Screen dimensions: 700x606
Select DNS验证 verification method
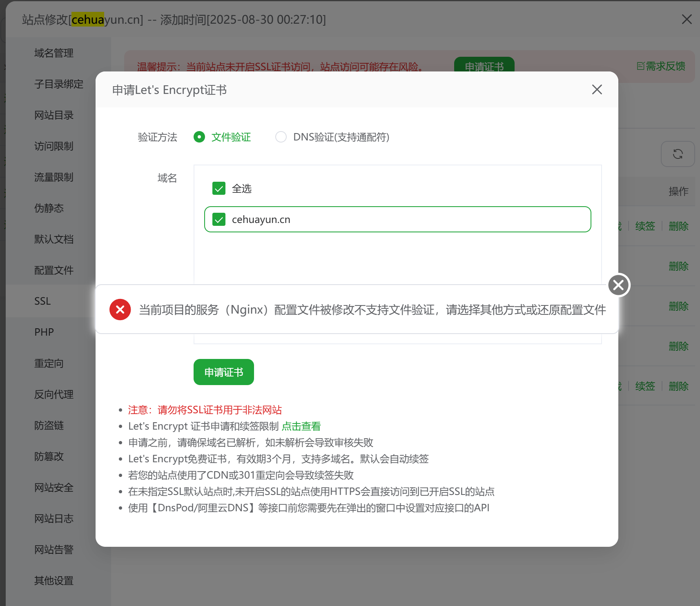point(281,137)
